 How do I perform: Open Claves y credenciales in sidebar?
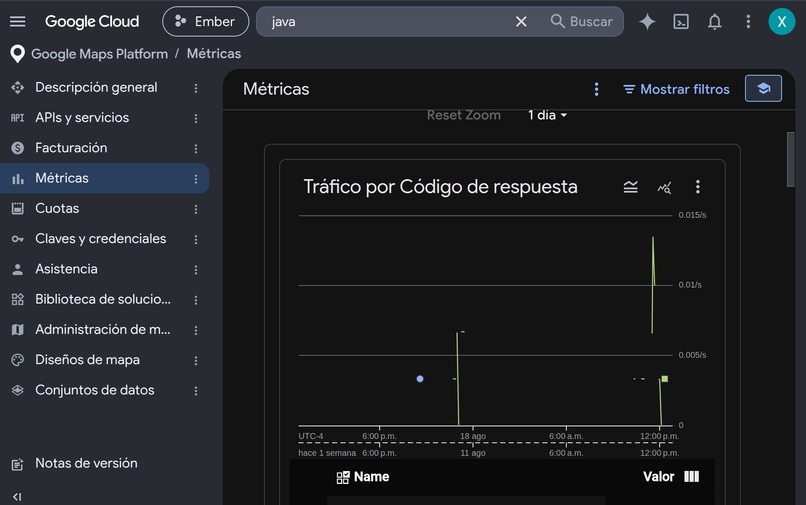pyautogui.click(x=100, y=239)
